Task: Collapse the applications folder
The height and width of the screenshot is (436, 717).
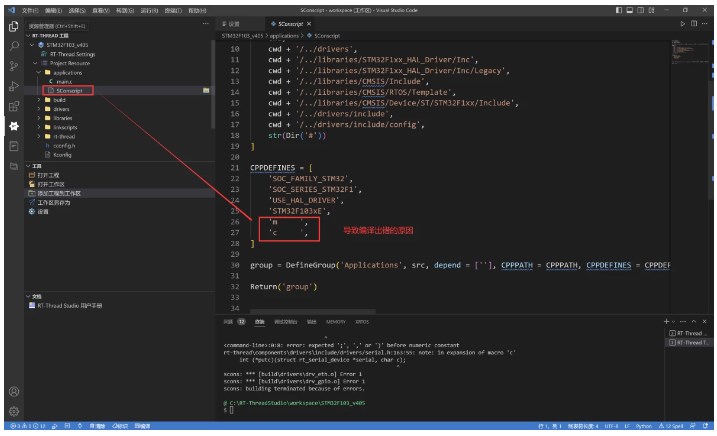Action: [39, 72]
